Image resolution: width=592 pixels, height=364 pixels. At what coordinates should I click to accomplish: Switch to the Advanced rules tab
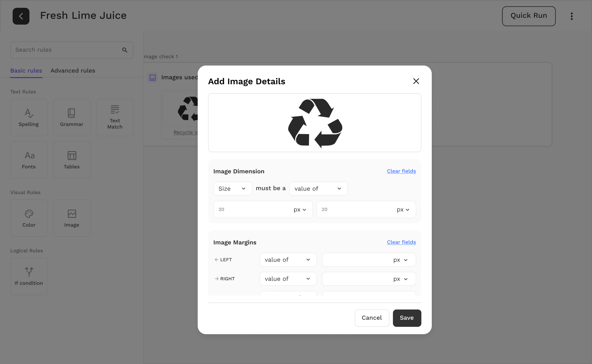click(x=73, y=70)
